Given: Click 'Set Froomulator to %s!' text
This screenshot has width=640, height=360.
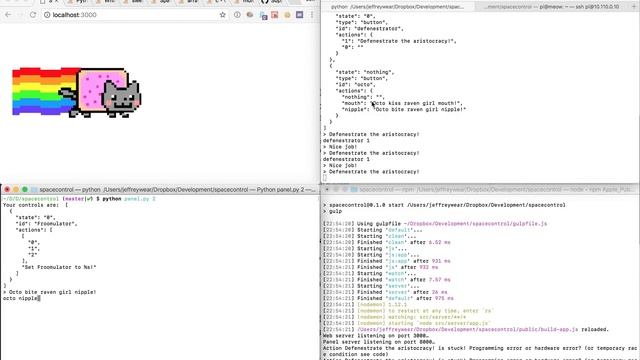Looking at the screenshot, I should (59, 267).
